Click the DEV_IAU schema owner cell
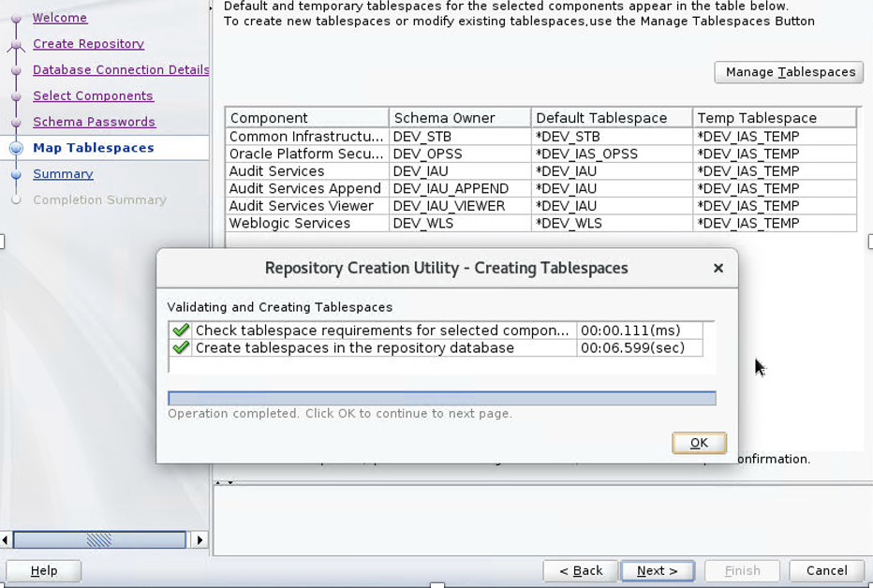 click(460, 171)
